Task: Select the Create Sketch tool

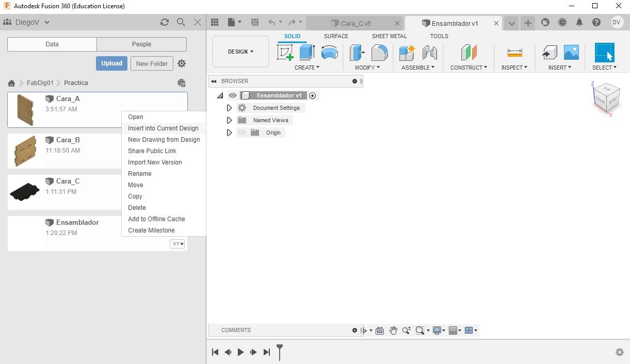Action: pos(285,53)
